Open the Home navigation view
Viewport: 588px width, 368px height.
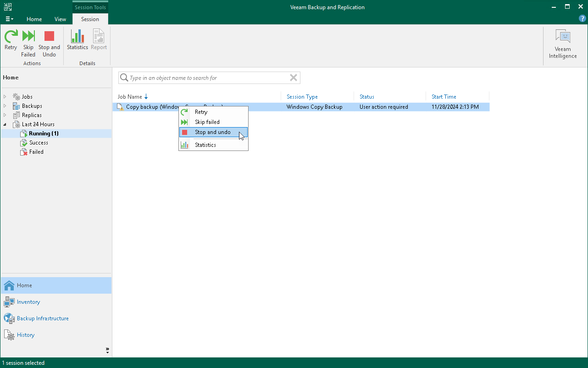click(x=56, y=285)
